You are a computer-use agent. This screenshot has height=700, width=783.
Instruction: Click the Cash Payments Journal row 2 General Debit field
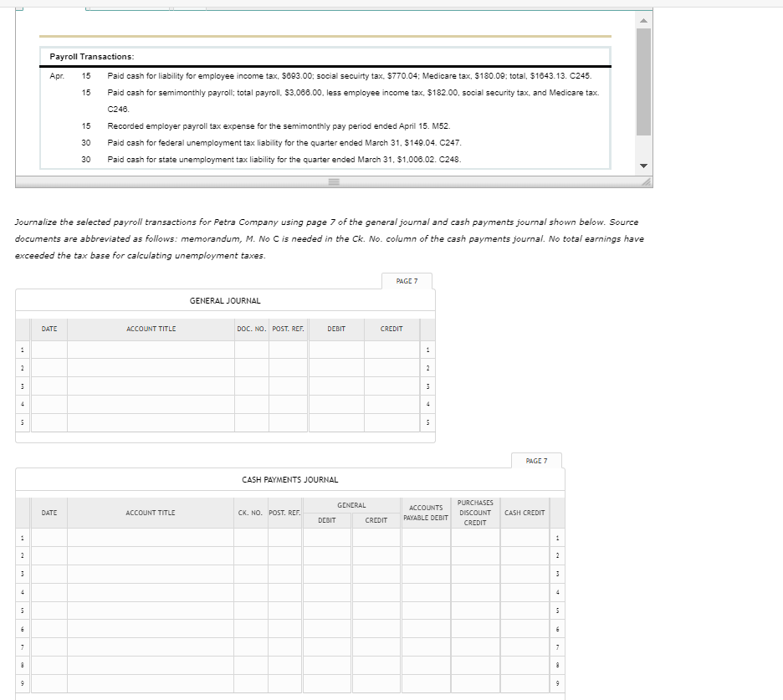coord(326,555)
